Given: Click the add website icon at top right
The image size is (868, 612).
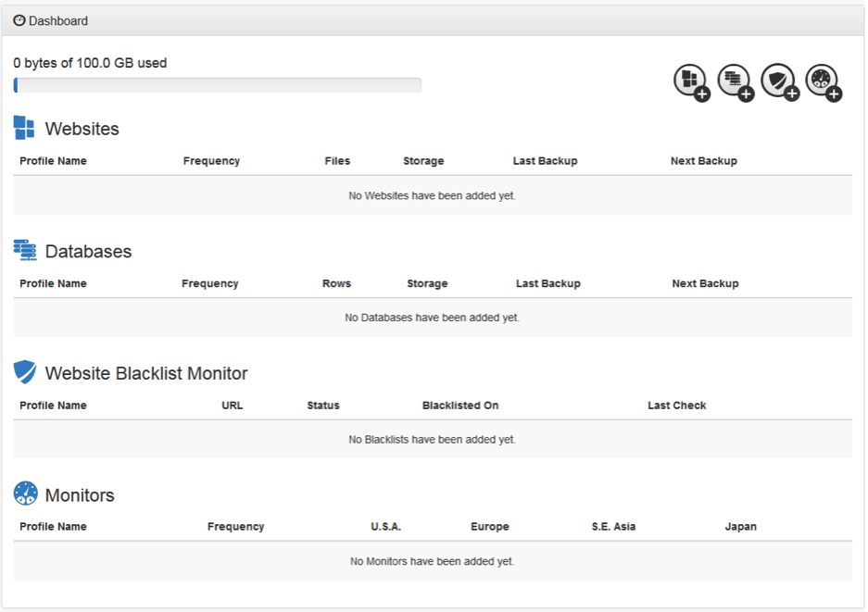Looking at the screenshot, I should [690, 81].
